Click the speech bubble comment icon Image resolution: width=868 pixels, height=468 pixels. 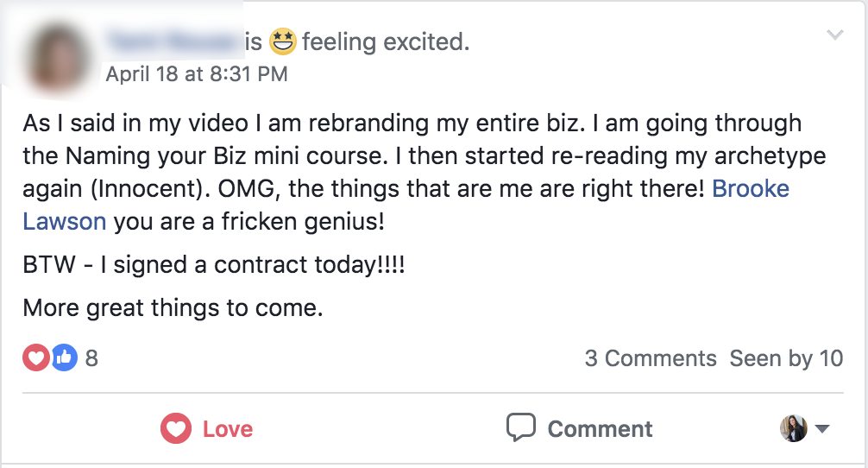pos(521,427)
